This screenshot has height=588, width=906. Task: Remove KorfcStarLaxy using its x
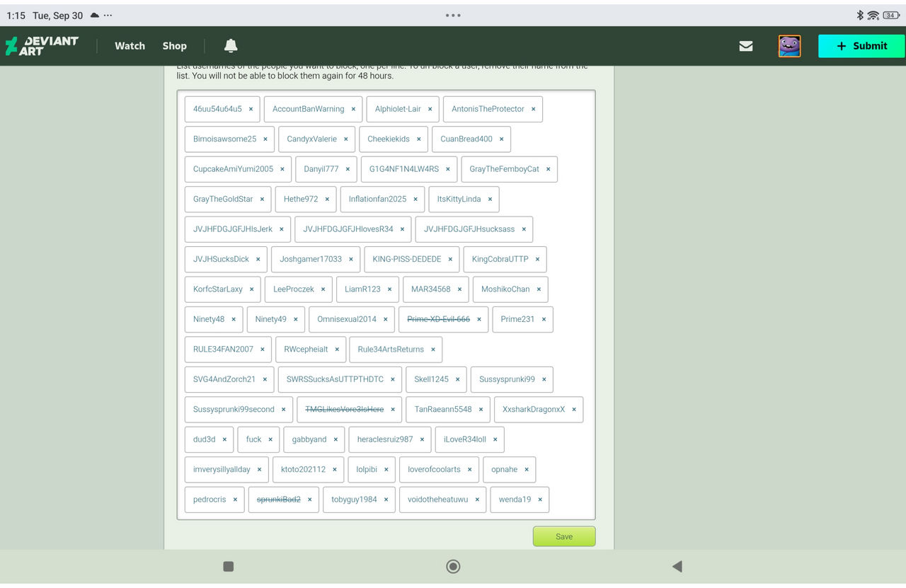pos(251,289)
